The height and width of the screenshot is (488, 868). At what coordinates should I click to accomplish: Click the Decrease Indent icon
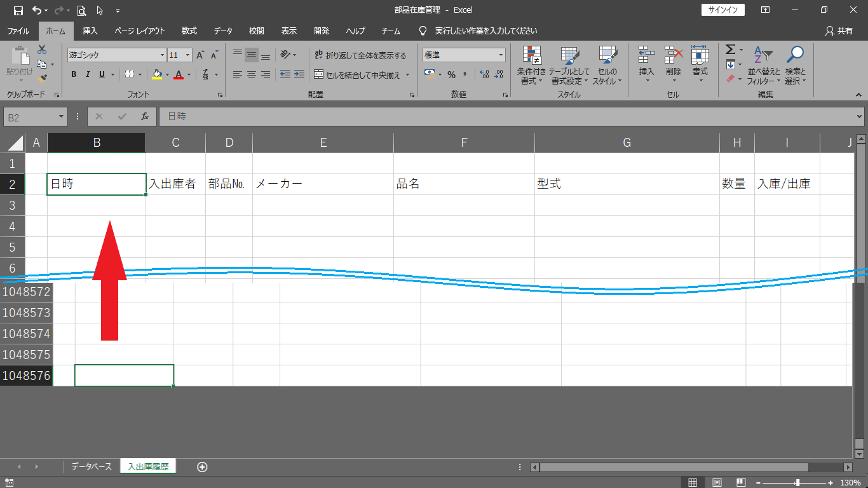point(285,74)
